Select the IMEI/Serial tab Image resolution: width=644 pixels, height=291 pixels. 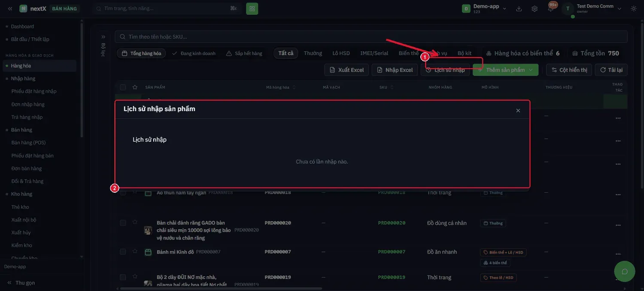coord(374,53)
